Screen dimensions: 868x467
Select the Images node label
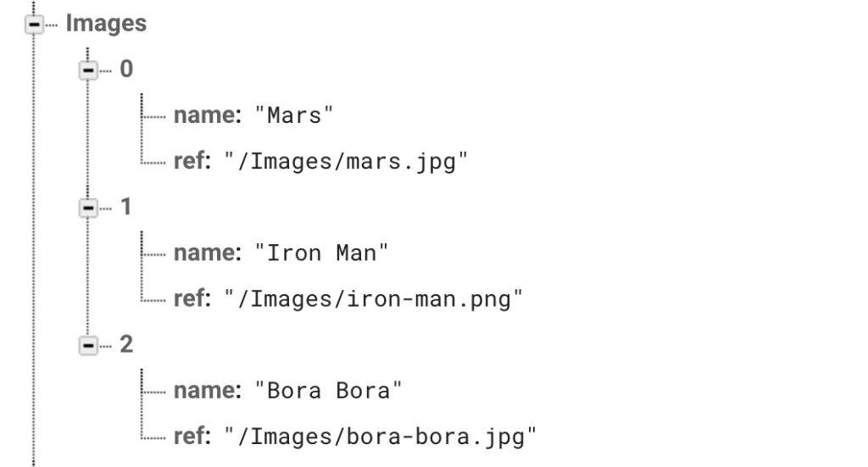tap(106, 24)
